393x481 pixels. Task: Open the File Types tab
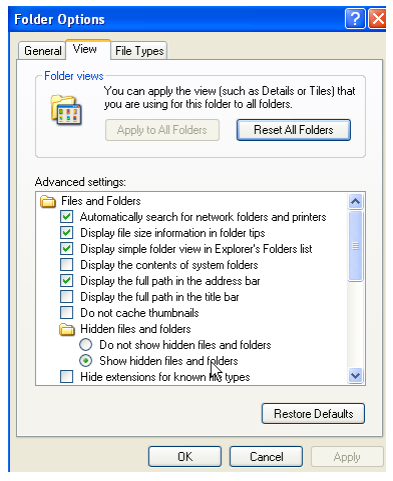(x=139, y=51)
